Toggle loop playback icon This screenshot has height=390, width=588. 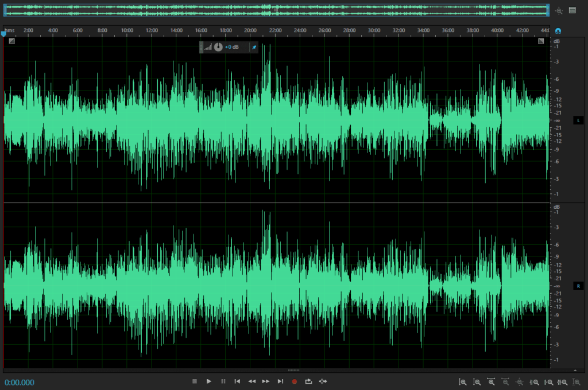coord(308,381)
